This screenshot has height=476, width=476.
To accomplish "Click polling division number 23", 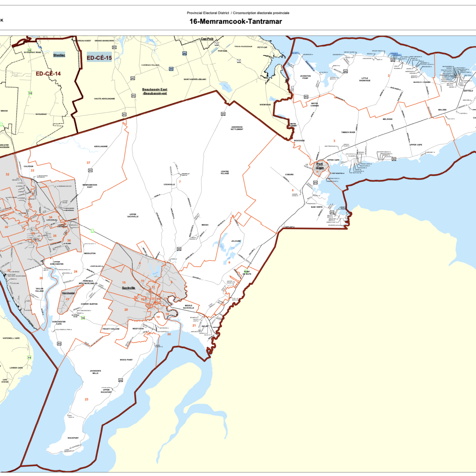I will pos(87,399).
